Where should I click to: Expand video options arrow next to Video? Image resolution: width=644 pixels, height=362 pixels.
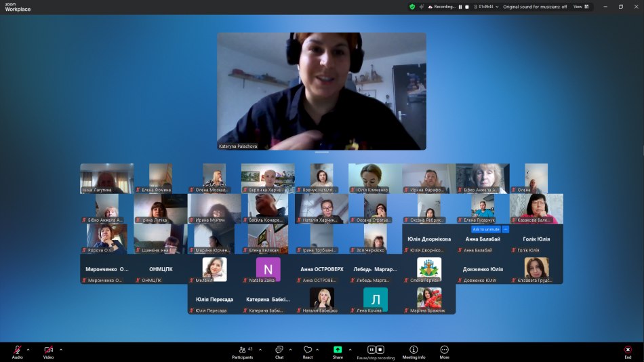pos(61,350)
